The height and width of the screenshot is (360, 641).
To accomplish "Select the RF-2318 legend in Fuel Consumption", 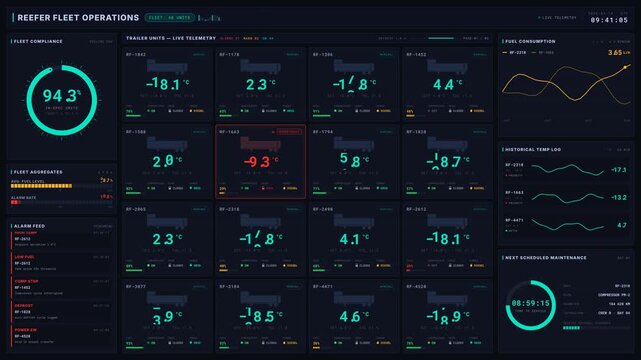I will [514, 53].
